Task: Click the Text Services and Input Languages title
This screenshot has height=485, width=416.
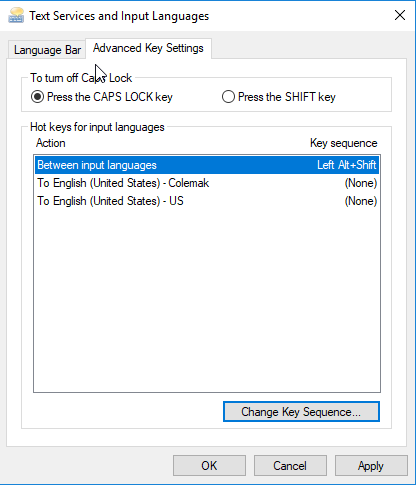Action: click(x=119, y=16)
